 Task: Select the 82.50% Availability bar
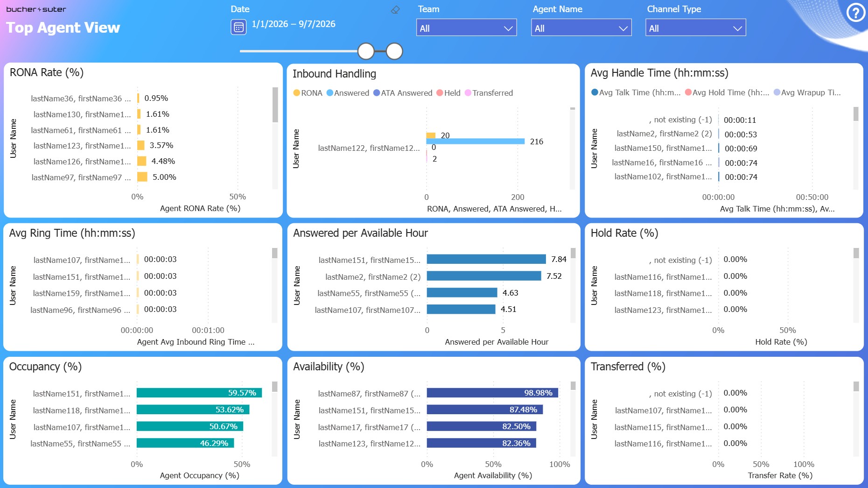coord(482,427)
